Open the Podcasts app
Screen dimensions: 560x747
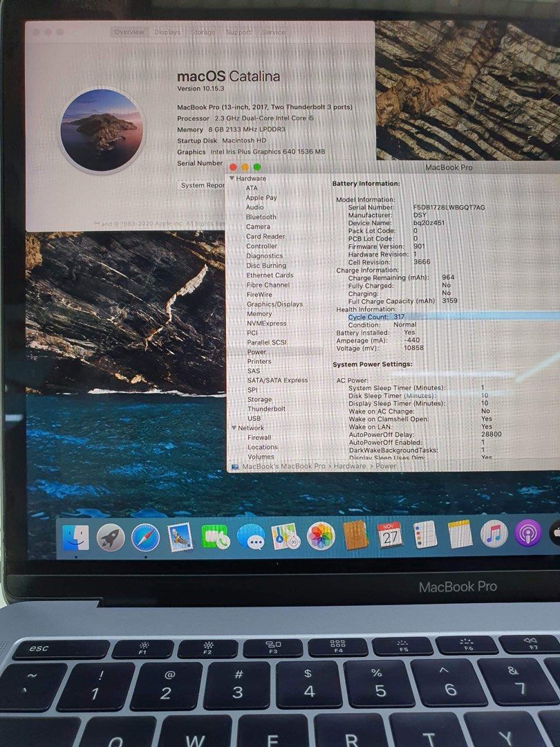(x=529, y=536)
